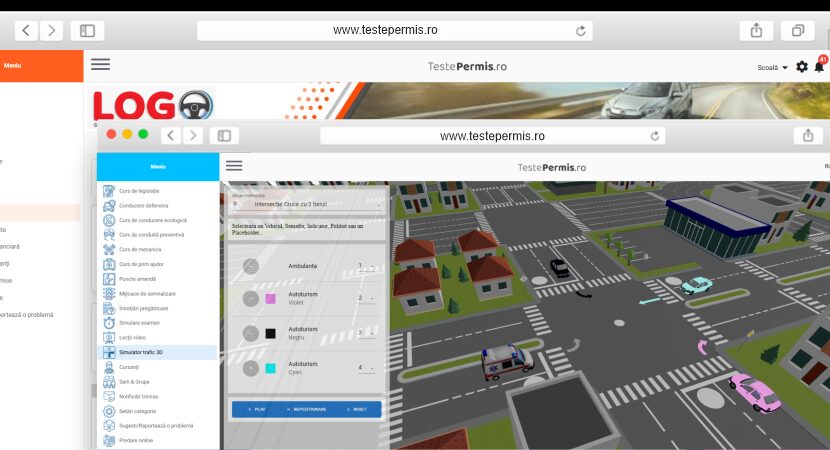Select the black car in the 3D scene
The image size is (830, 450).
(560, 268)
